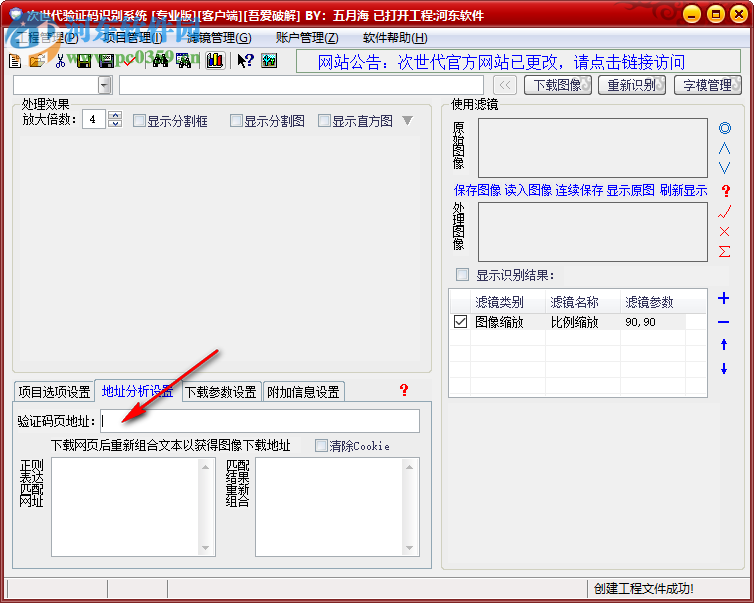Click the long address field beside the combo box
This screenshot has height=603, width=754.
click(301, 85)
